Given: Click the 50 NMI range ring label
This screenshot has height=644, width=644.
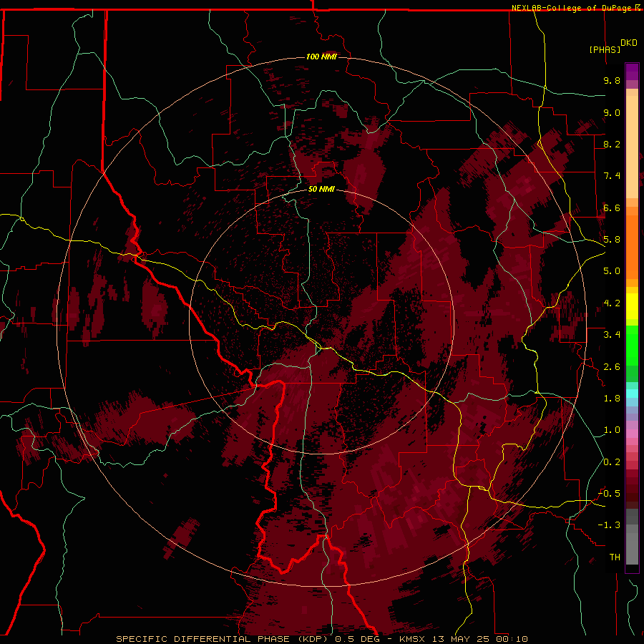Looking at the screenshot, I should (x=321, y=189).
